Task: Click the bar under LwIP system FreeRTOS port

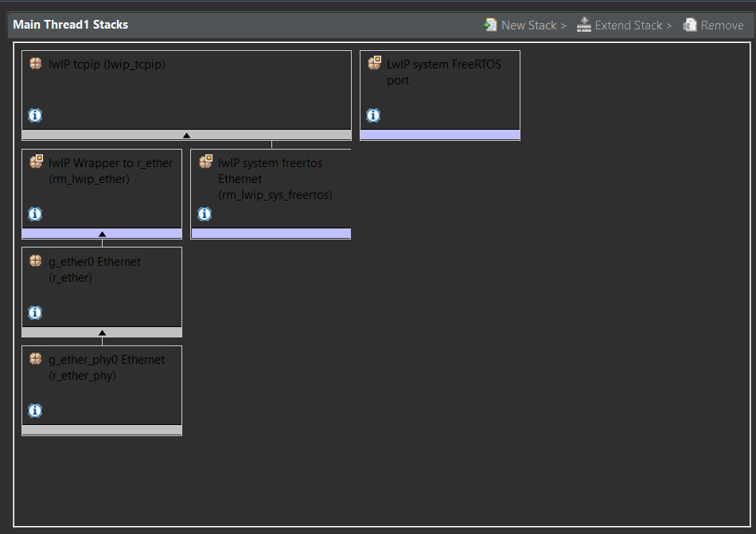Action: coord(440,135)
